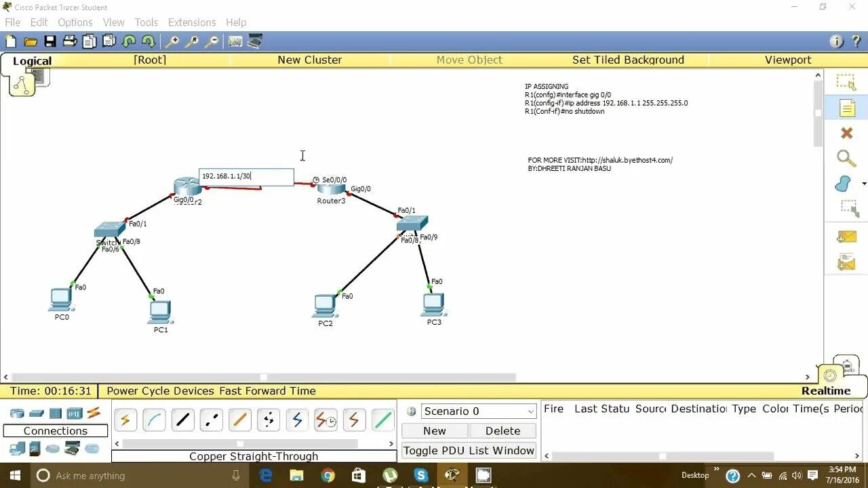Print using the printer toolbar icon

[x=70, y=41]
